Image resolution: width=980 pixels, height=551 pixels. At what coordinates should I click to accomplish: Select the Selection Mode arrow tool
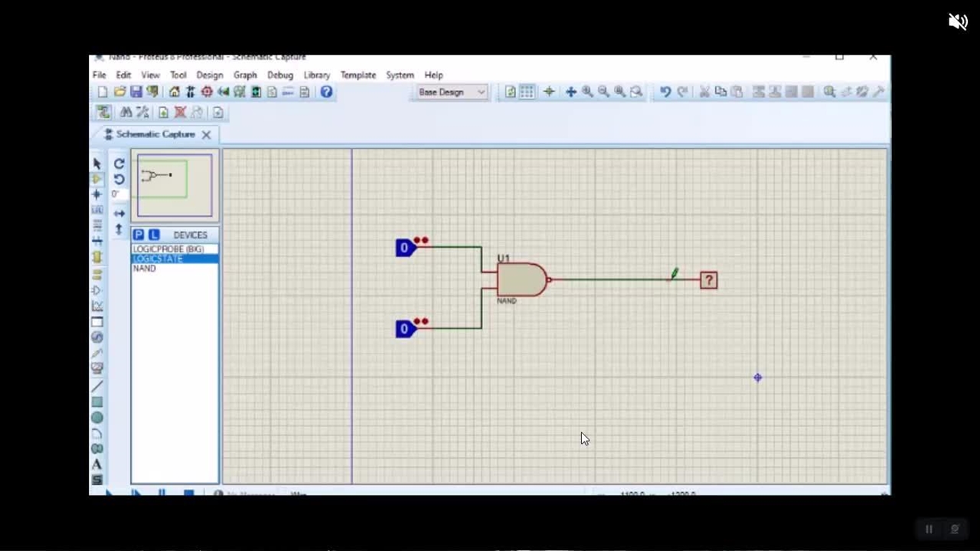pyautogui.click(x=97, y=163)
